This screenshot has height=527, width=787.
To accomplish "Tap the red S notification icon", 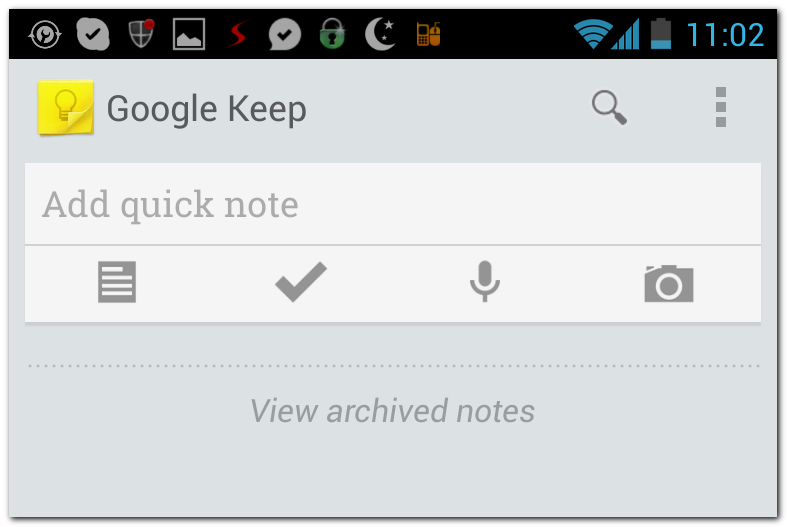I will (237, 34).
